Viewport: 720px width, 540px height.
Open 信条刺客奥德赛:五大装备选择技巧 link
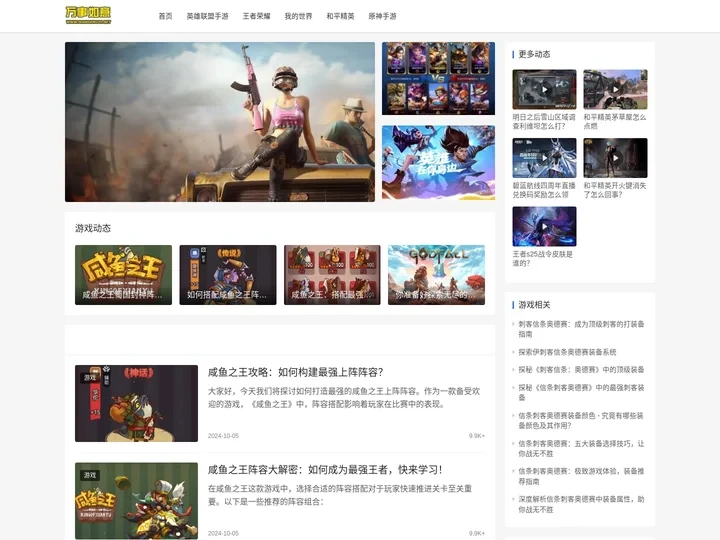tap(581, 448)
